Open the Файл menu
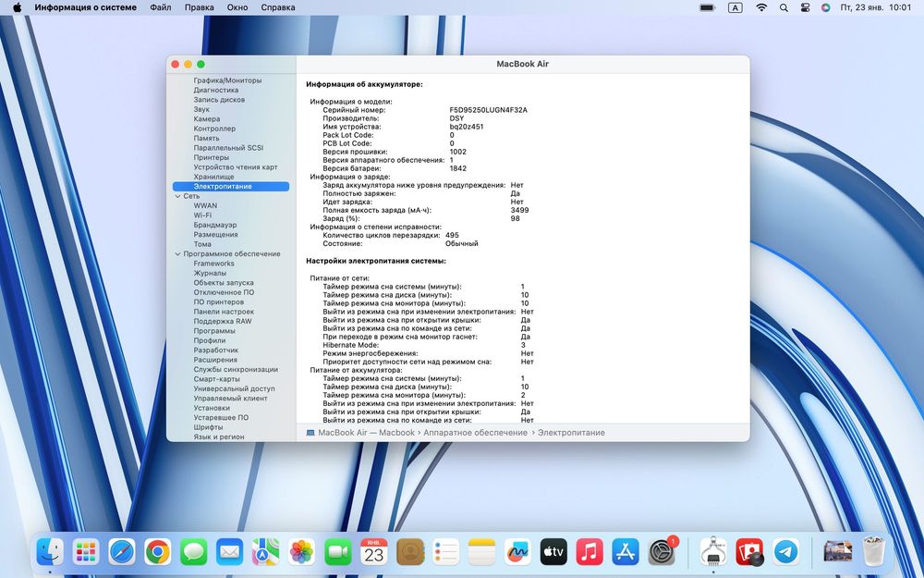 click(x=160, y=7)
